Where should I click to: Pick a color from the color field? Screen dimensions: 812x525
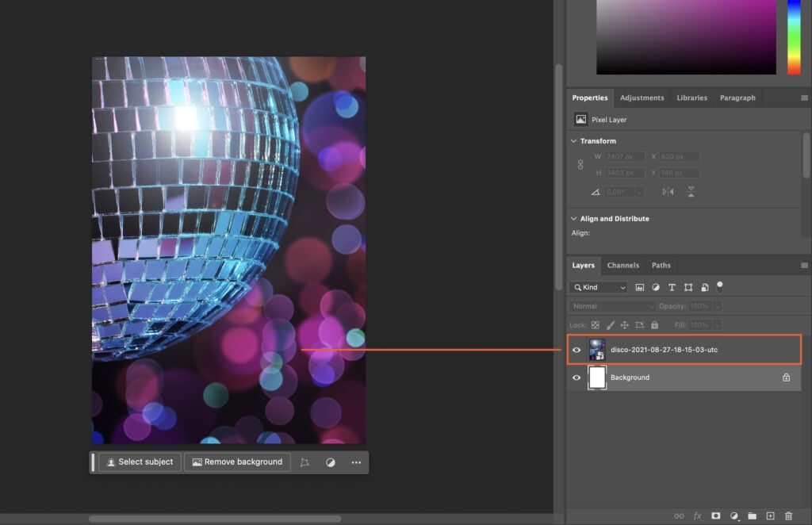point(686,36)
